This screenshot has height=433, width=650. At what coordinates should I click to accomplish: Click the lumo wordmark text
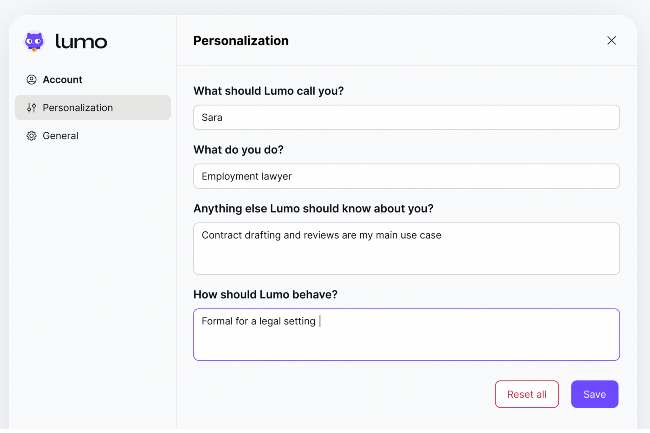click(x=81, y=41)
